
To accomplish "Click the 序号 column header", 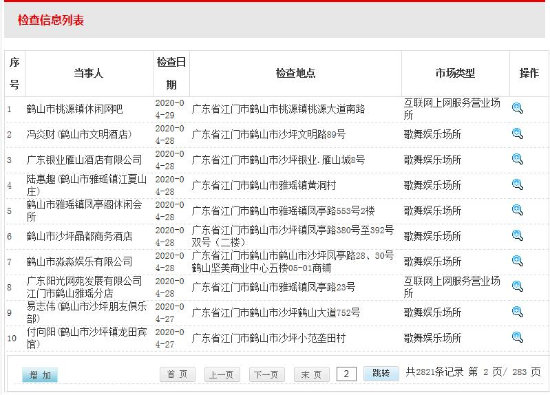I will click(14, 73).
